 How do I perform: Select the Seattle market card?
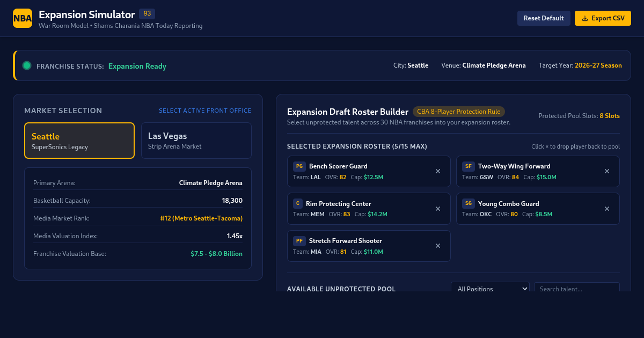pos(79,141)
